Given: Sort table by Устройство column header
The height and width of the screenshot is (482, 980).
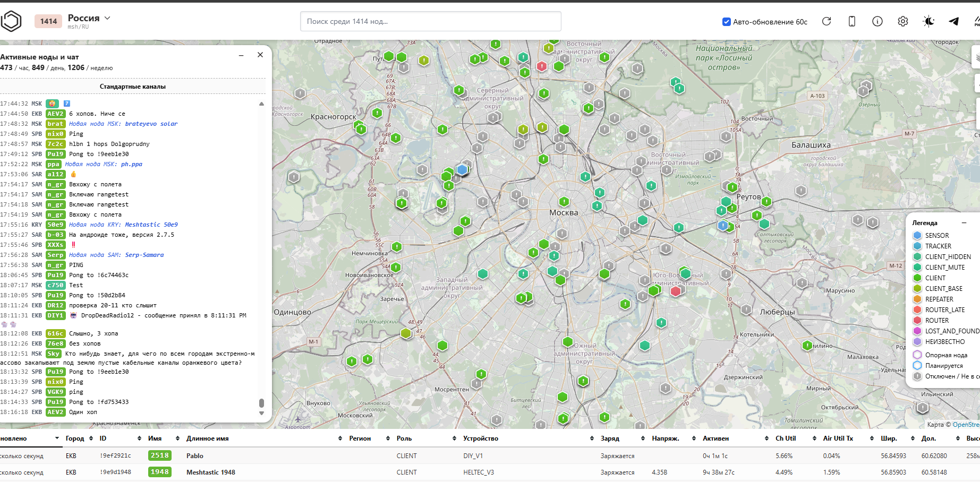Looking at the screenshot, I should (481, 438).
